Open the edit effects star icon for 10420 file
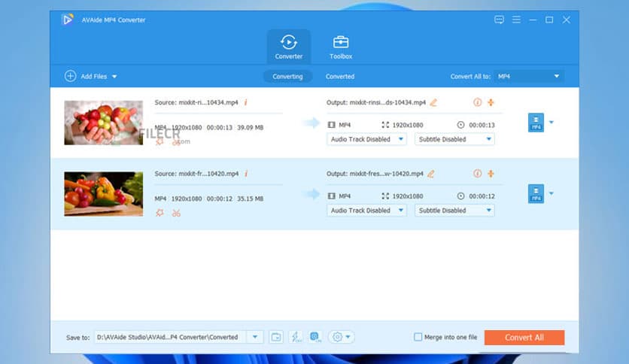 point(160,213)
